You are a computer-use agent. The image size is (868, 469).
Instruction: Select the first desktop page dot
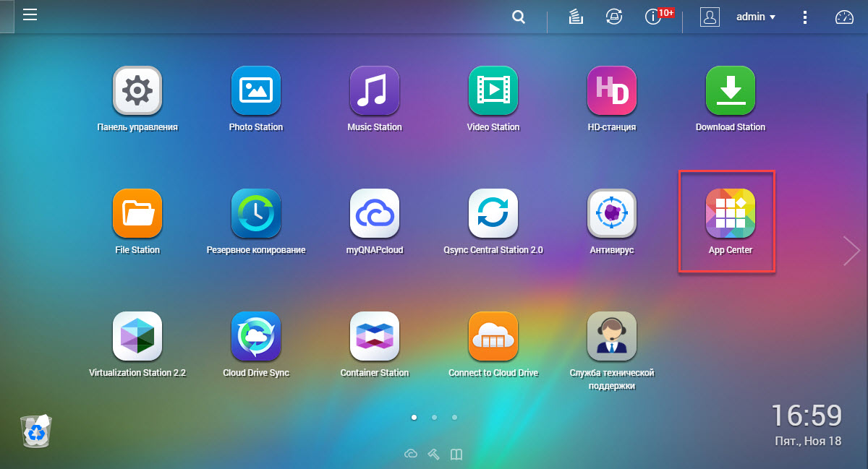[x=414, y=417]
